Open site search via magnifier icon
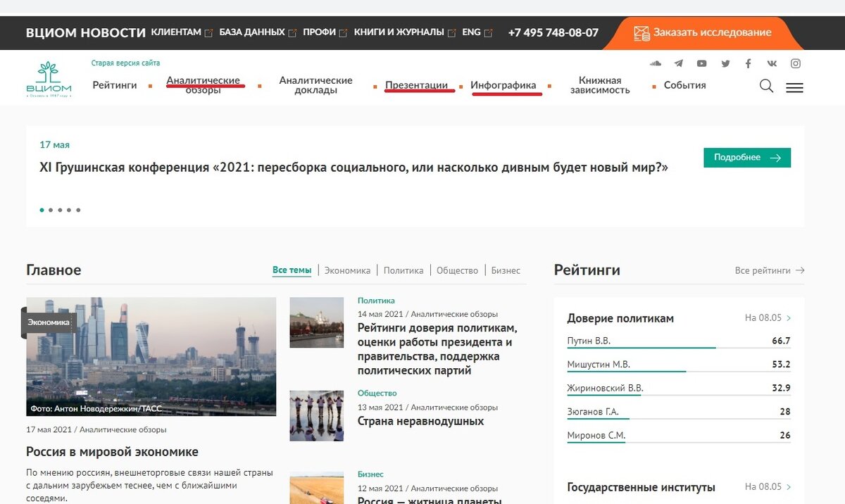845x504 pixels. coord(767,86)
